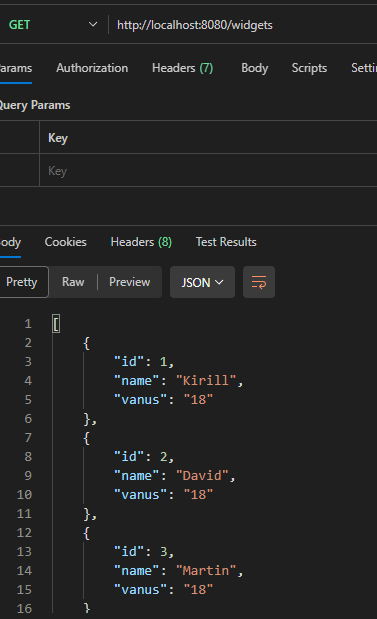The height and width of the screenshot is (619, 377).
Task: Open the Settings tab
Action: pyautogui.click(x=364, y=68)
